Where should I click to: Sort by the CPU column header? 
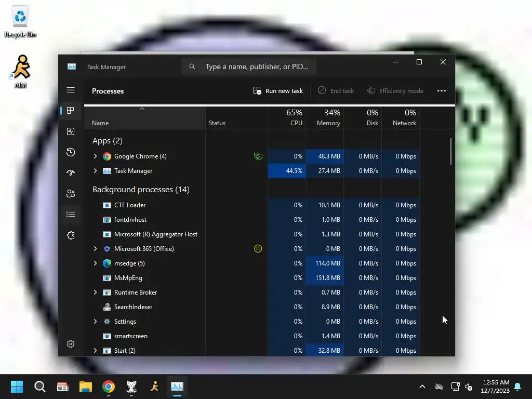(287, 118)
